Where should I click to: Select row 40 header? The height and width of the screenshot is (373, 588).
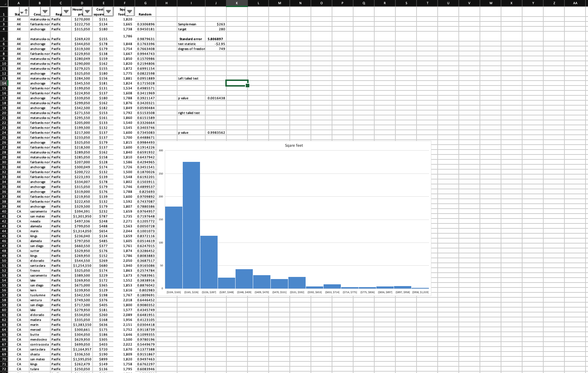[4, 211]
